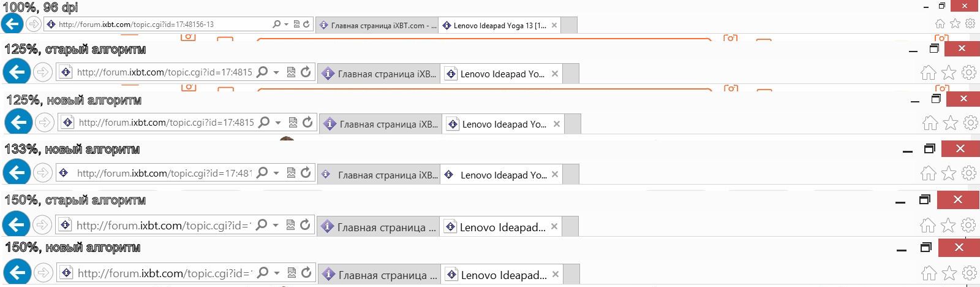Open a new tab in the 125% new-algorithm row
The image size is (980, 287).
coord(572,124)
